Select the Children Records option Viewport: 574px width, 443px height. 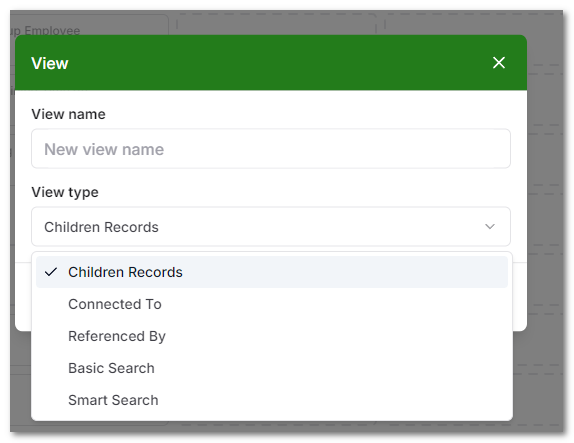coord(272,272)
